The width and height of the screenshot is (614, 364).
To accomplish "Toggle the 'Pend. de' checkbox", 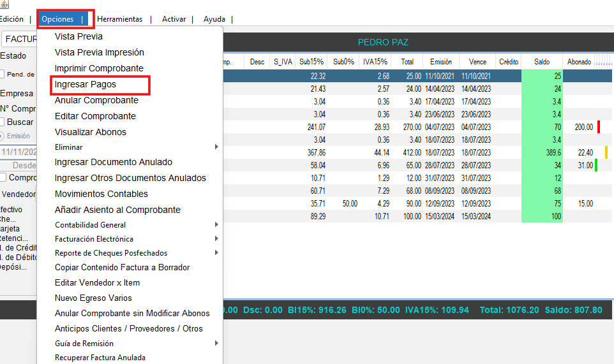I will [x=3, y=74].
